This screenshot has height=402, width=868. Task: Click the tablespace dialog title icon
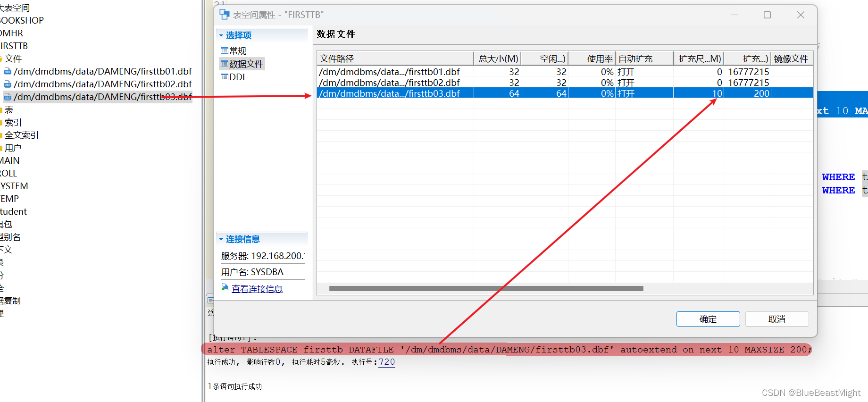(225, 15)
